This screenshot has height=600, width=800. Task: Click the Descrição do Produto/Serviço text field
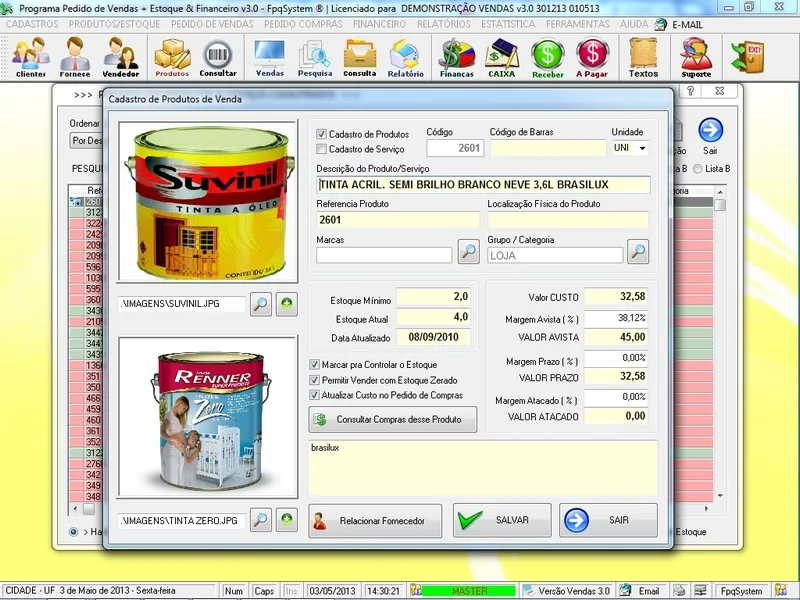(x=483, y=185)
